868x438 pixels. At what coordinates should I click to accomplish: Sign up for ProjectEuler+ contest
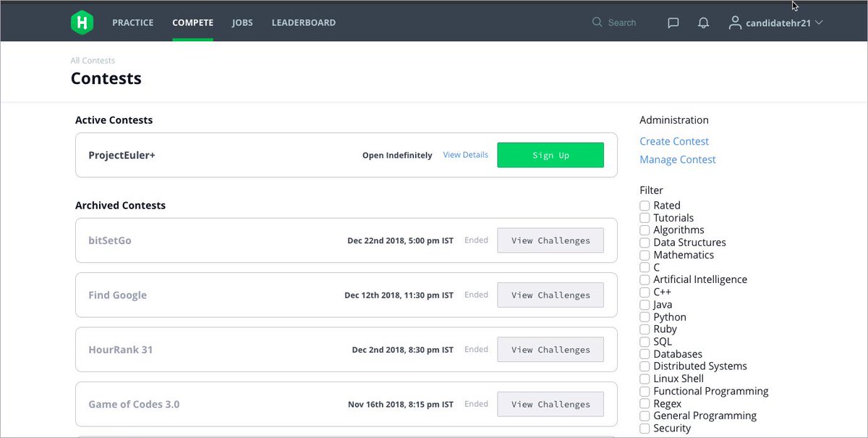coord(550,155)
